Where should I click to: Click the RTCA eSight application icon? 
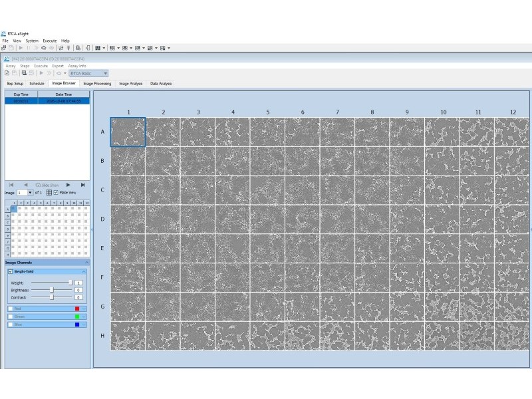3,34
